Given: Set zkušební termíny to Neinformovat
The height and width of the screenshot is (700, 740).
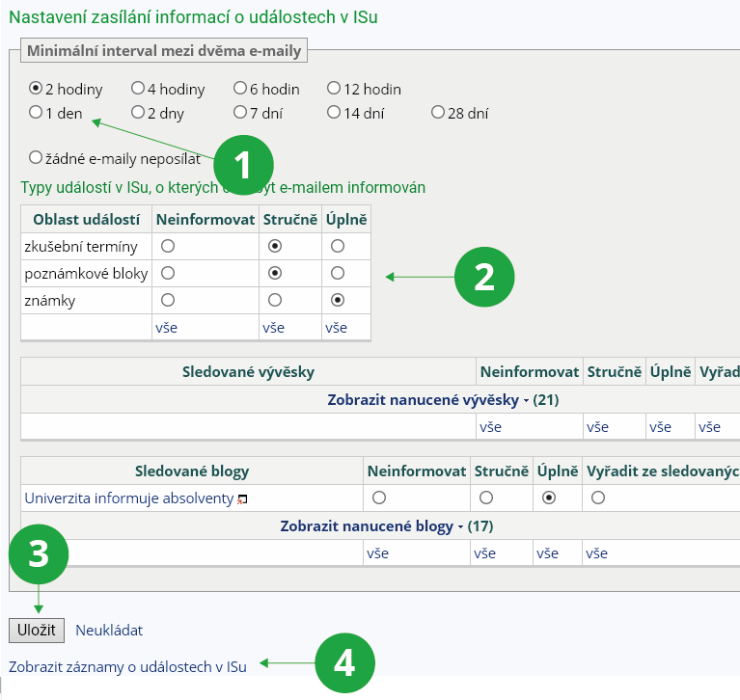Looking at the screenshot, I should pos(168,246).
